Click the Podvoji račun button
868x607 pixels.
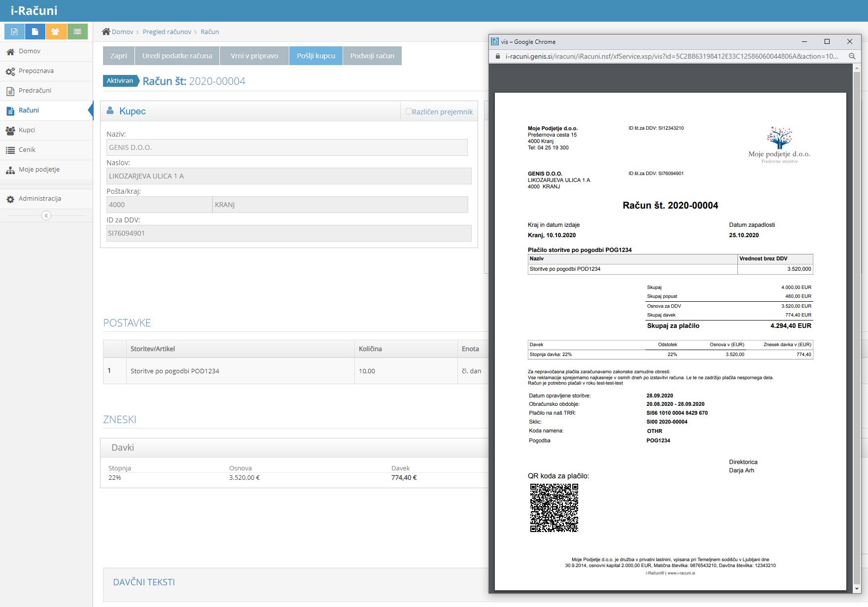point(372,56)
